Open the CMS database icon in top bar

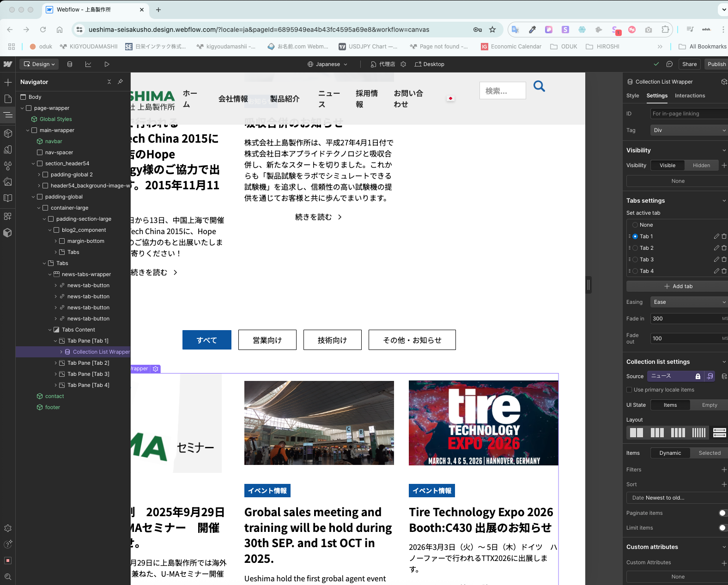pos(70,64)
